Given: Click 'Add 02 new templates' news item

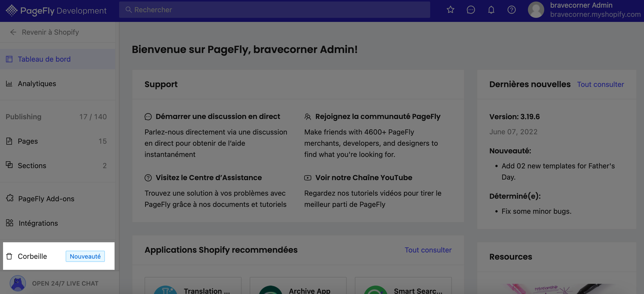Looking at the screenshot, I should [x=558, y=171].
